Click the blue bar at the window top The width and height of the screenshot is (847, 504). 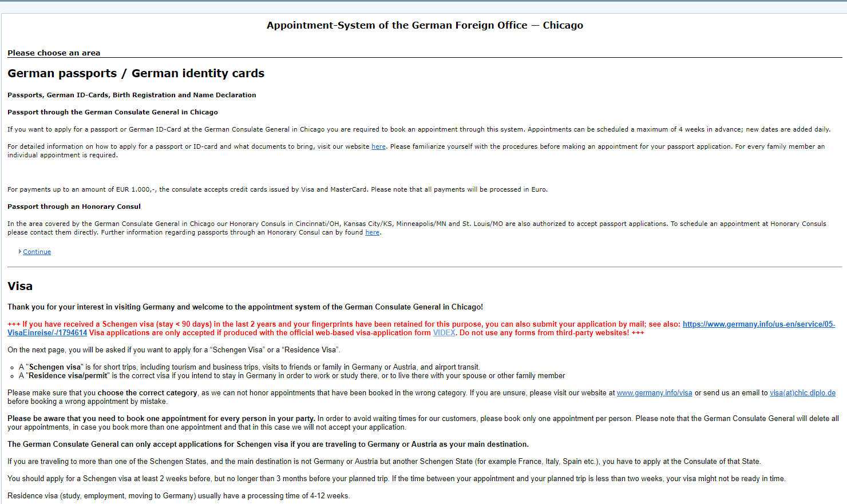tap(423, 2)
